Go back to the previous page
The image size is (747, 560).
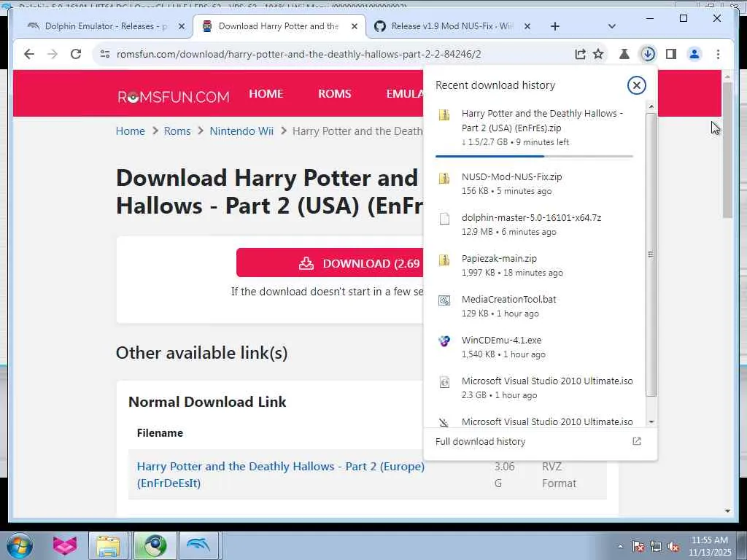tap(29, 54)
